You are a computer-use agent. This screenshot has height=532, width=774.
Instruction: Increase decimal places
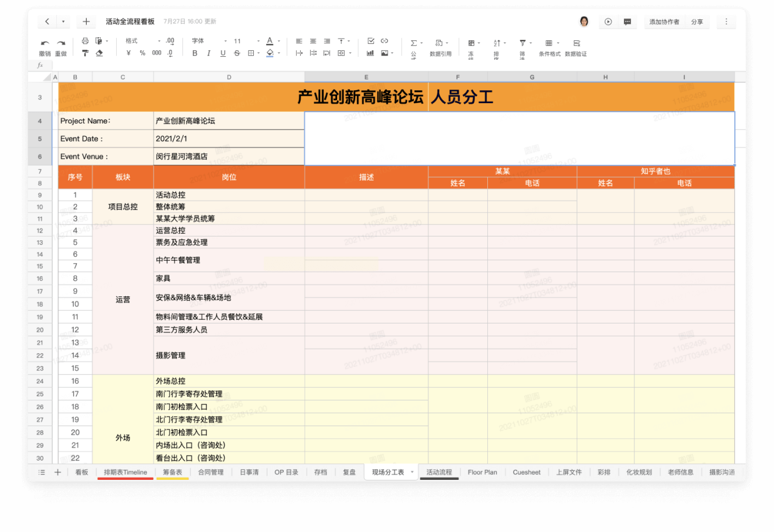tap(170, 41)
